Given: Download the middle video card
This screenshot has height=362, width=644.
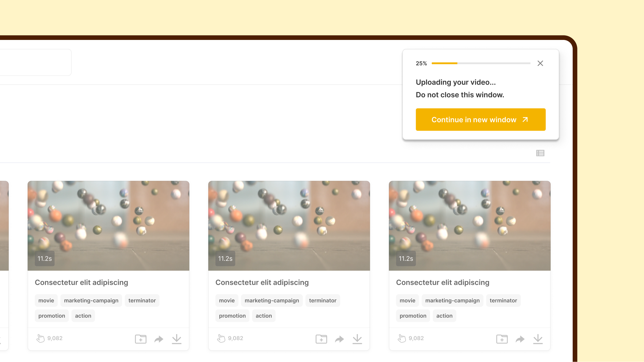Looking at the screenshot, I should tap(357, 339).
